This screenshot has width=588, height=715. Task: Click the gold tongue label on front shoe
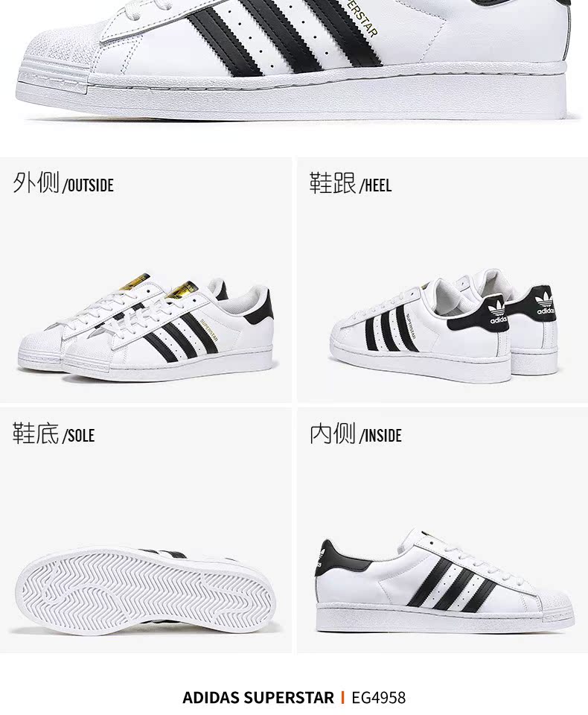pyautogui.click(x=182, y=290)
